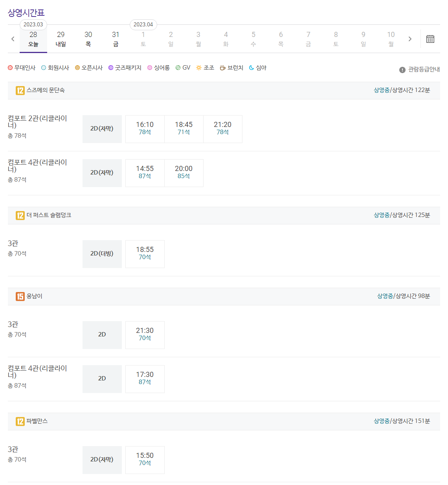Click the 파벨만스 movie title

37,421
